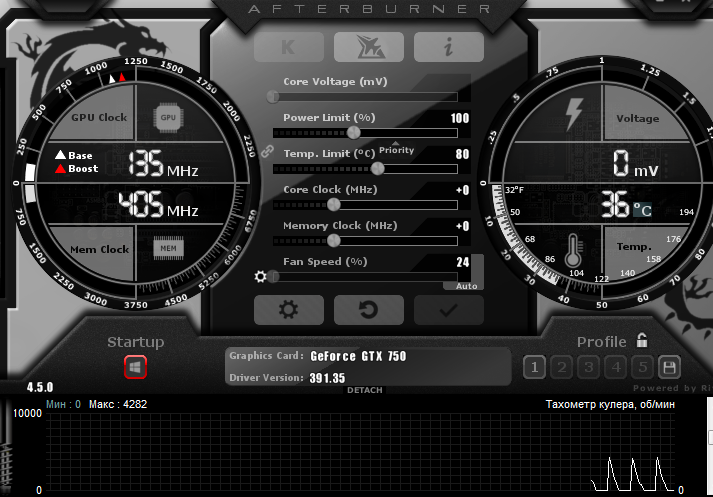Screen dimensions: 713x497
Task: Toggle Auto fan speed mode
Action: [x=466, y=286]
